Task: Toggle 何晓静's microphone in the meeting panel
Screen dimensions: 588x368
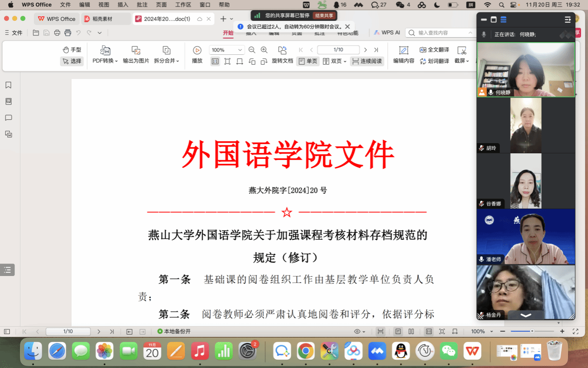Action: click(491, 93)
